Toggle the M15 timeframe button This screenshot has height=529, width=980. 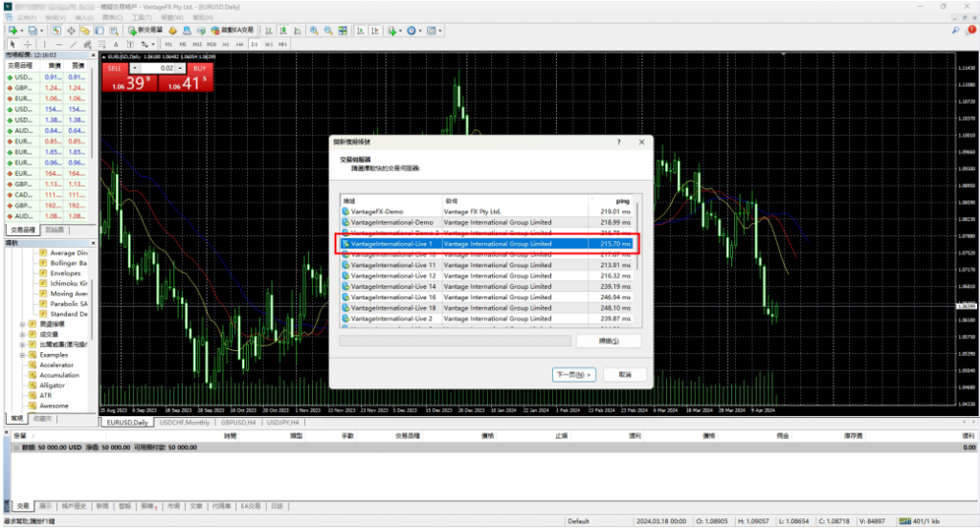coord(197,44)
